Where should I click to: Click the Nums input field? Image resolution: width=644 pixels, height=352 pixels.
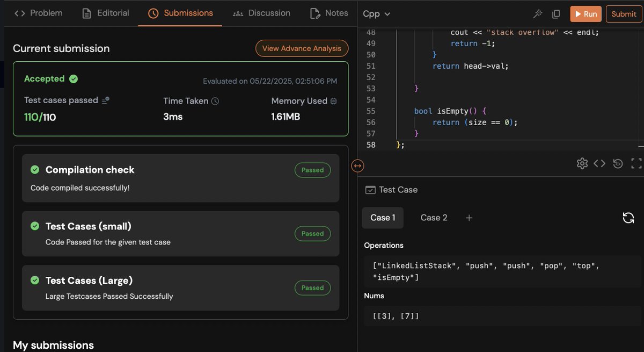pyautogui.click(x=503, y=316)
